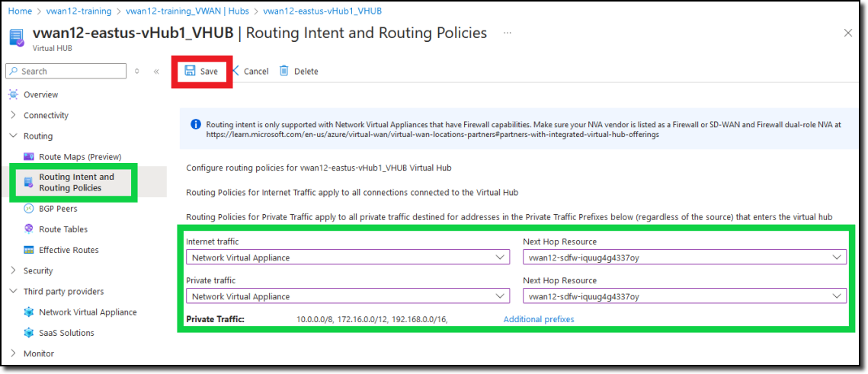Click the vwan12-eastus-vHub1_VHUB page title
The image size is (868, 374).
133,34
